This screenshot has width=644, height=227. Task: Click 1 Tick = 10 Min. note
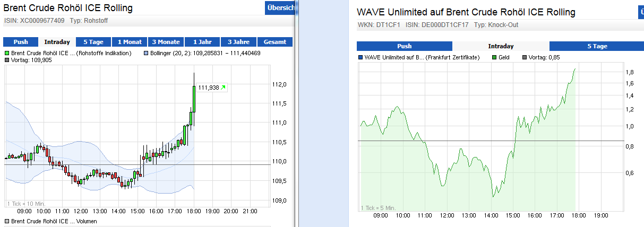[27, 204]
